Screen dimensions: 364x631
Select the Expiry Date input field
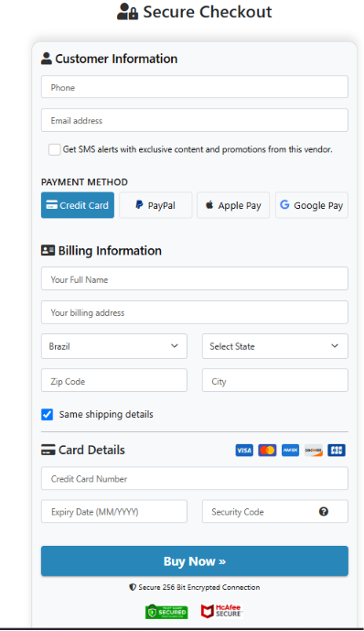[x=114, y=511]
